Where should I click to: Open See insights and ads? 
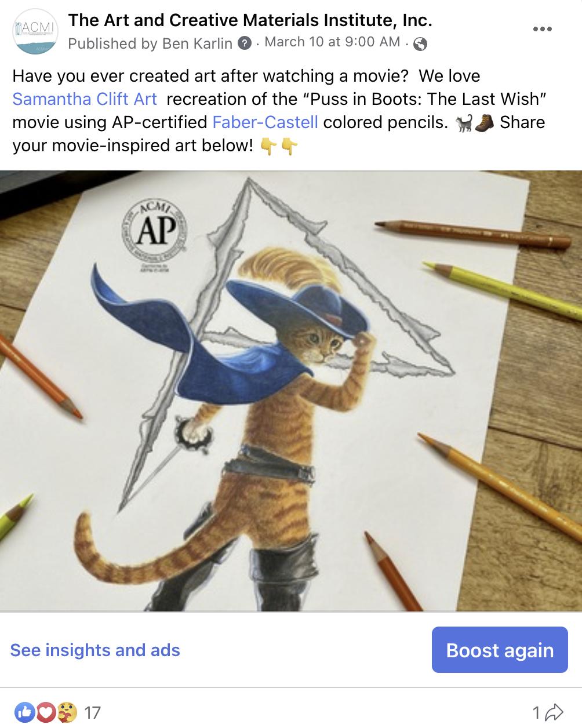[95, 650]
